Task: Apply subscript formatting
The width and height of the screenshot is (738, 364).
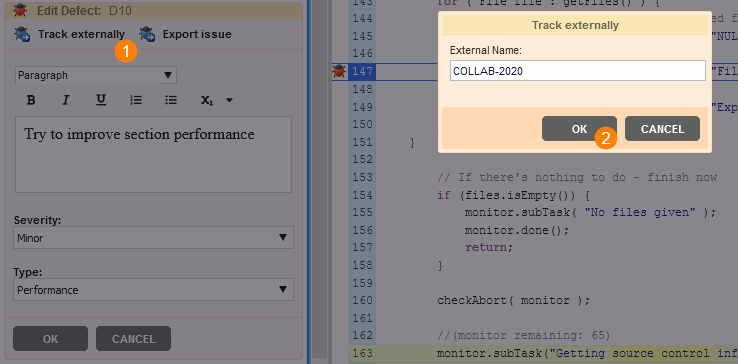Action: (x=207, y=100)
